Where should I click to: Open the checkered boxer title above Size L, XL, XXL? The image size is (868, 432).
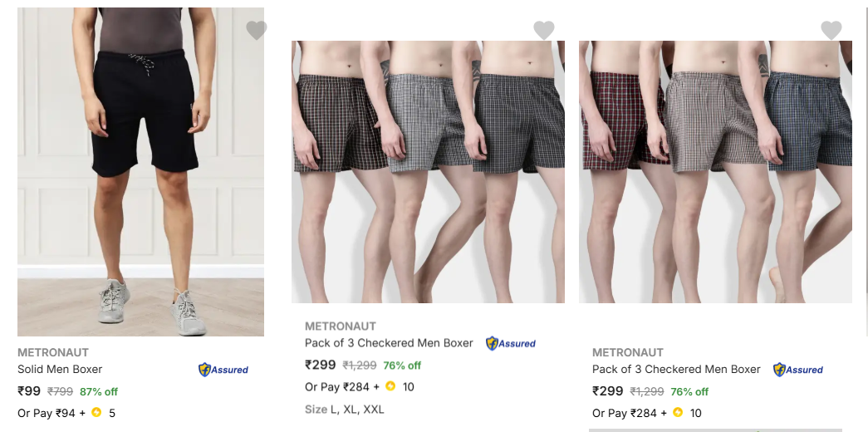[x=389, y=343]
